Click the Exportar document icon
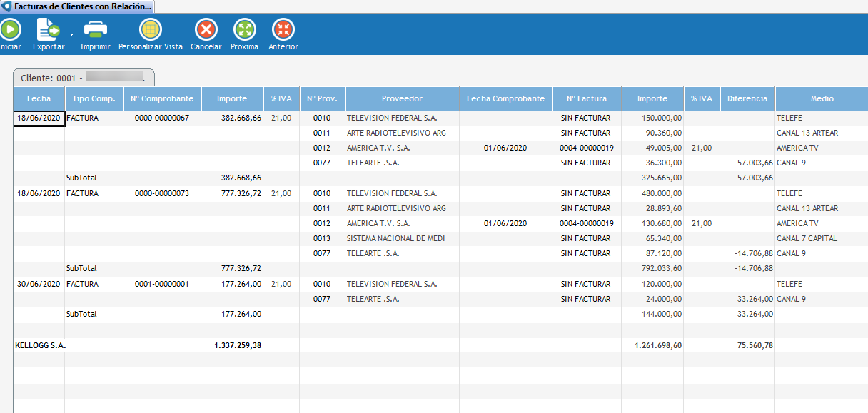The height and width of the screenshot is (413, 868). 48,30
